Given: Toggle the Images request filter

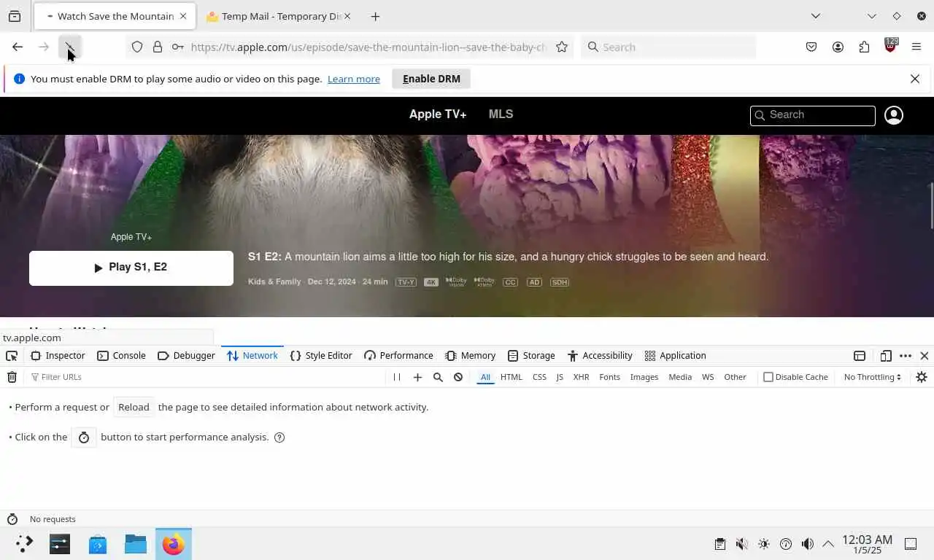Looking at the screenshot, I should (644, 377).
